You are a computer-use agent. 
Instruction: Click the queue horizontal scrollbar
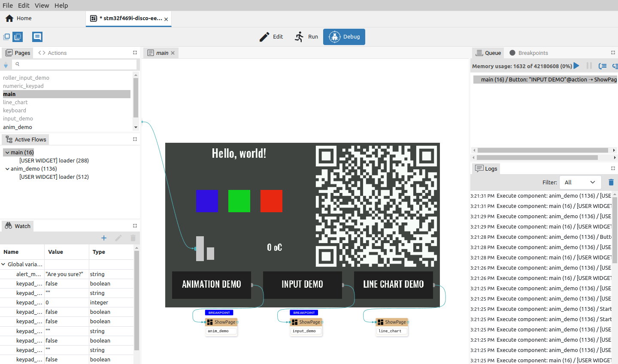[543, 150]
